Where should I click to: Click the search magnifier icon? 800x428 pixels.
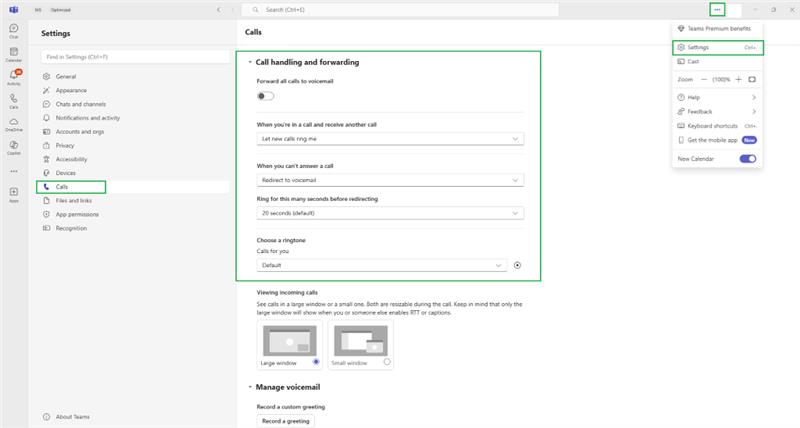coord(255,10)
